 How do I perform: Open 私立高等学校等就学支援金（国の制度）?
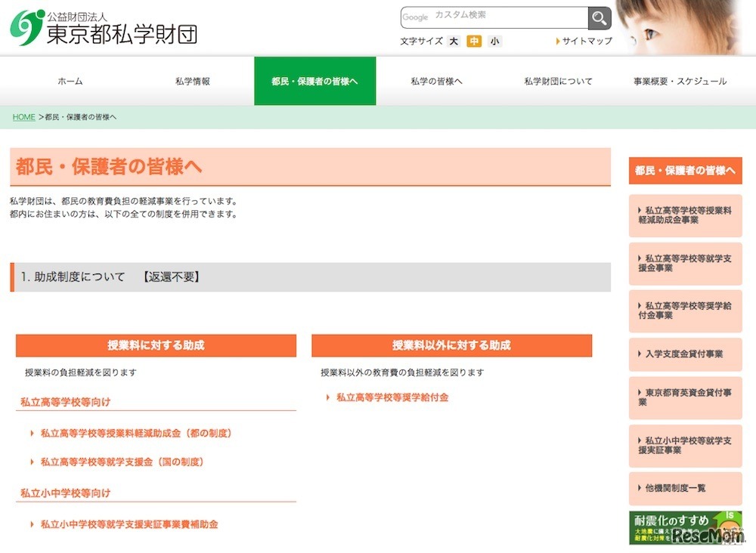121,462
